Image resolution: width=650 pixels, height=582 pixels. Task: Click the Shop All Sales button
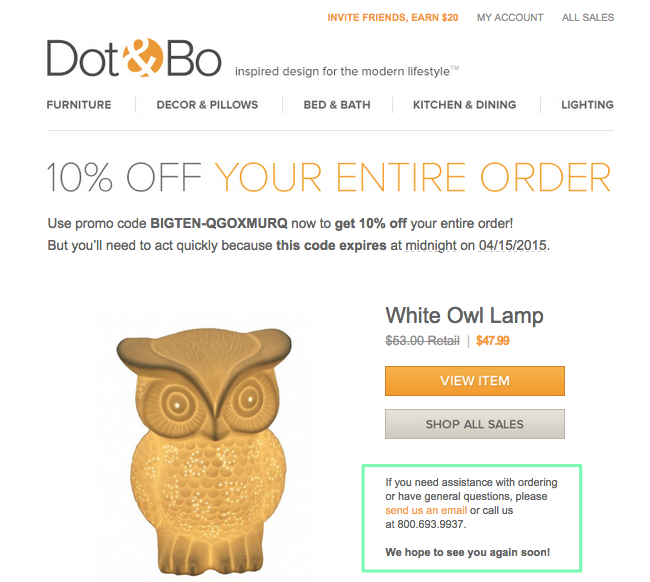tap(475, 424)
